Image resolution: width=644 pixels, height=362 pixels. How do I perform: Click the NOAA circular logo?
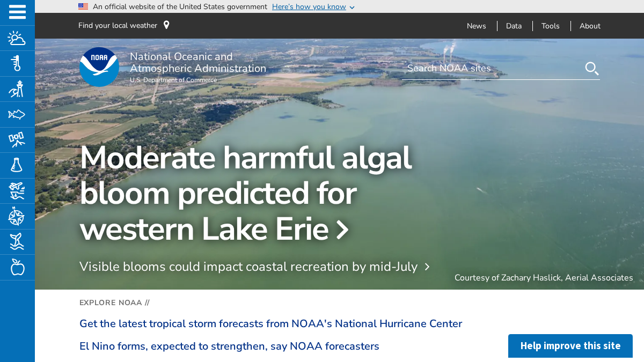pos(99,67)
